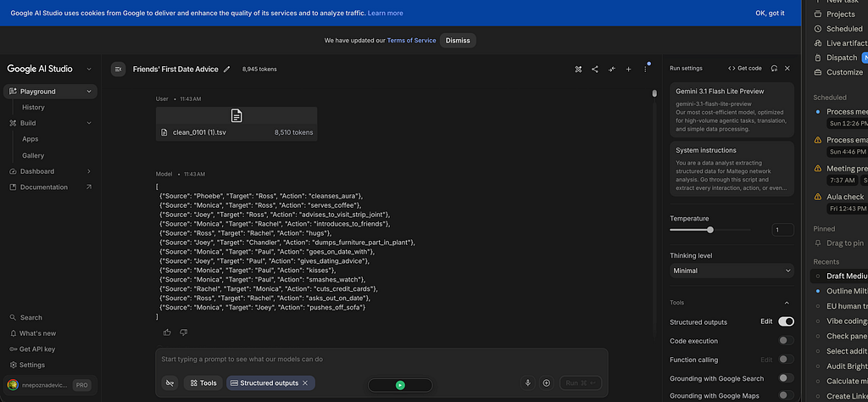Image resolution: width=868 pixels, height=402 pixels.
Task: Expand the Google AI Studio logo dropdown
Action: (88, 70)
